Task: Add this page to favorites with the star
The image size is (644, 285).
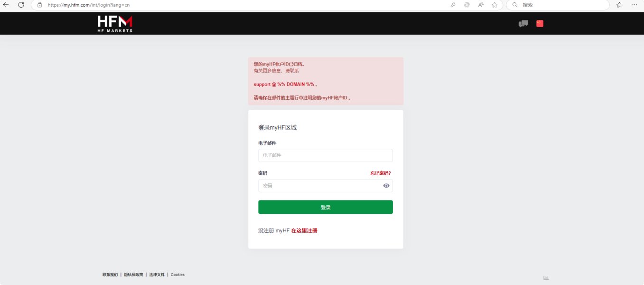Action: coord(495,5)
